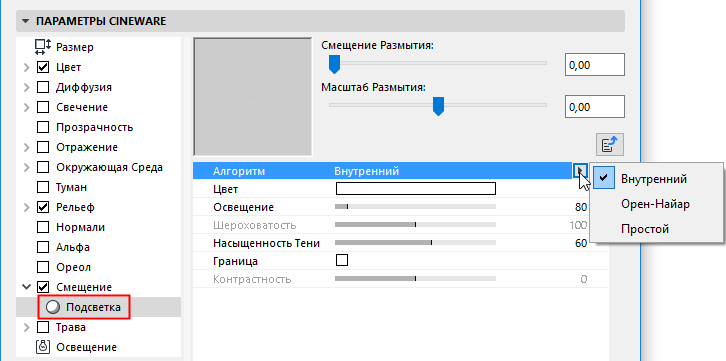The width and height of the screenshot is (726, 361).
Task: Enable the Диффузия checkbox
Action: 43,87
